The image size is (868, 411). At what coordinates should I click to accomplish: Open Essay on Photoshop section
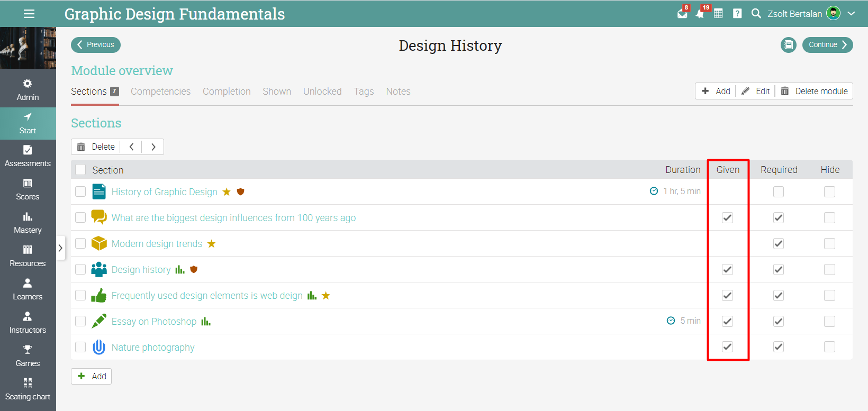coord(154,322)
